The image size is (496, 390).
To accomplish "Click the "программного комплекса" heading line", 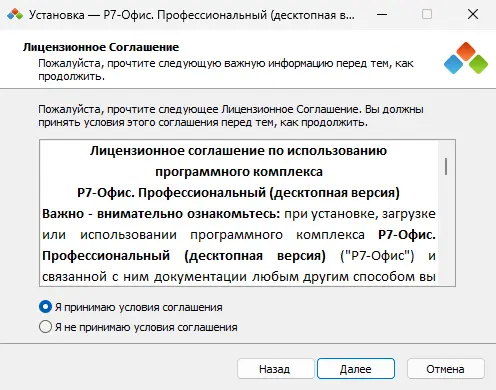I will tap(239, 172).
